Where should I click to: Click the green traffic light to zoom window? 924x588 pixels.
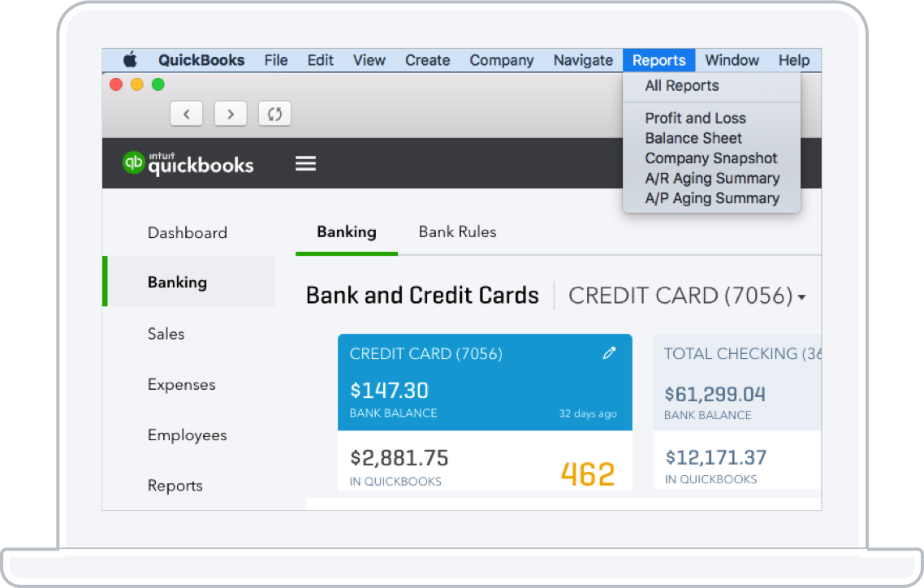(158, 84)
